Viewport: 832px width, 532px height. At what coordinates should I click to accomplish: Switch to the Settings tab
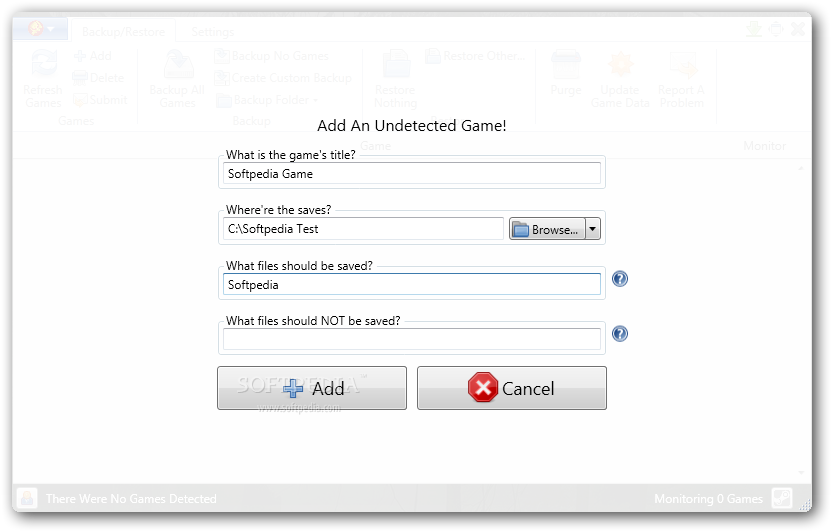(212, 32)
